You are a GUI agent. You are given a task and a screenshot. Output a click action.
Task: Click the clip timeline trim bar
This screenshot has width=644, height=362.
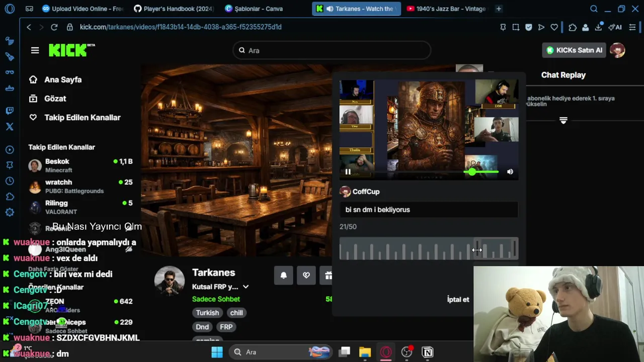click(x=429, y=249)
